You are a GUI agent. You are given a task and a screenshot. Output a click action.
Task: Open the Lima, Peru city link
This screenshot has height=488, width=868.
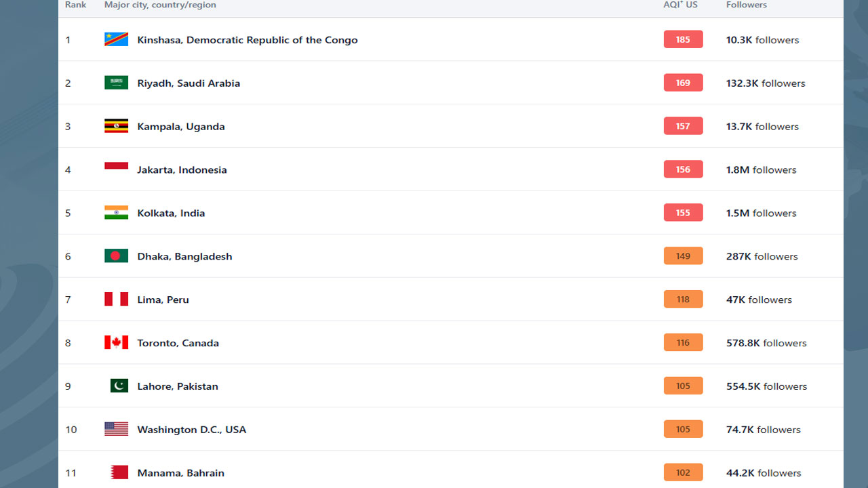[163, 300]
